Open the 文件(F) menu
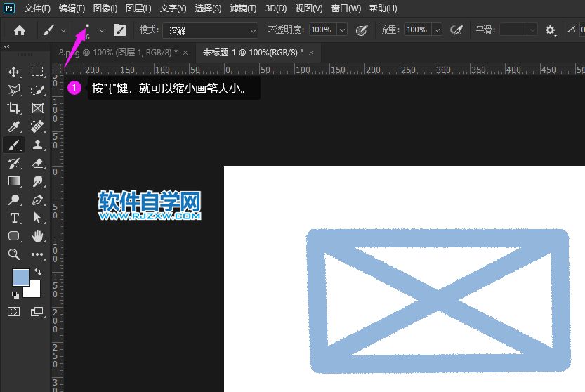Image resolution: width=585 pixels, height=392 pixels. pos(37,8)
